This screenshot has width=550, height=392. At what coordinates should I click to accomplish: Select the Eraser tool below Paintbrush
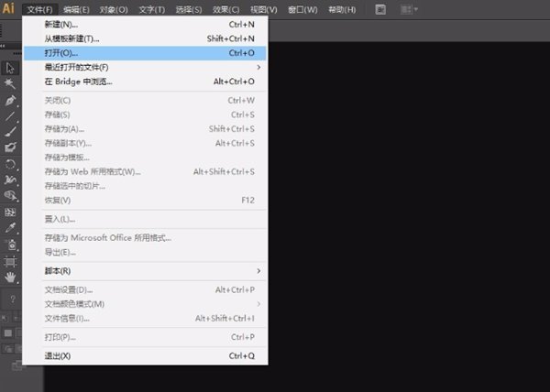coord(10,147)
